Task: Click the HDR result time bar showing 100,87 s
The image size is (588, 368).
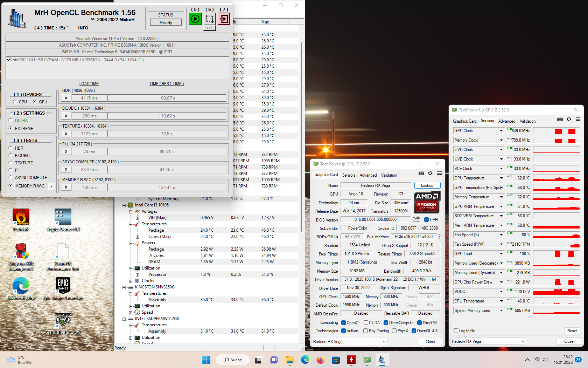Action: (x=167, y=98)
